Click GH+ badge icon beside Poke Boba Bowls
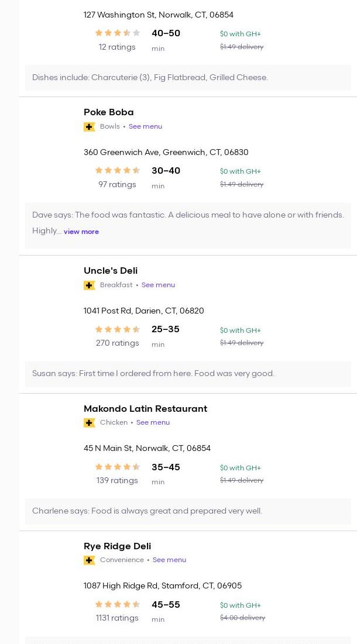 click(x=89, y=127)
